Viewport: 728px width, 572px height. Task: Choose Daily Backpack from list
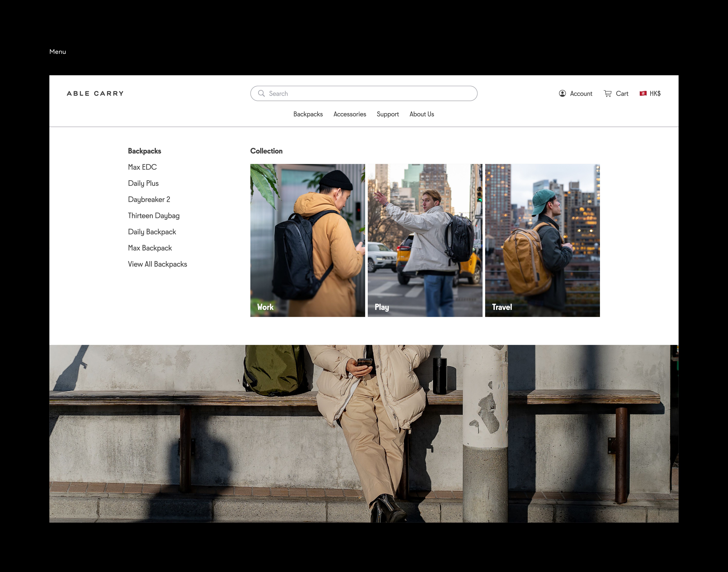tap(152, 232)
